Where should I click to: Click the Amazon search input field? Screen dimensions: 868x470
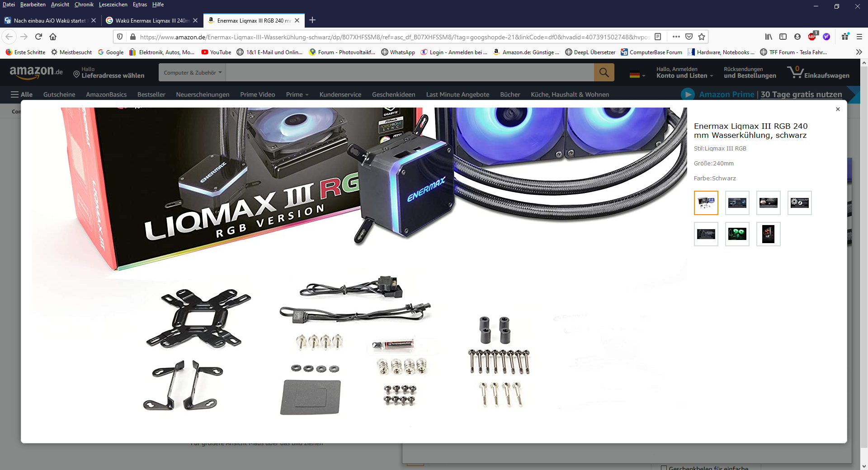(410, 72)
